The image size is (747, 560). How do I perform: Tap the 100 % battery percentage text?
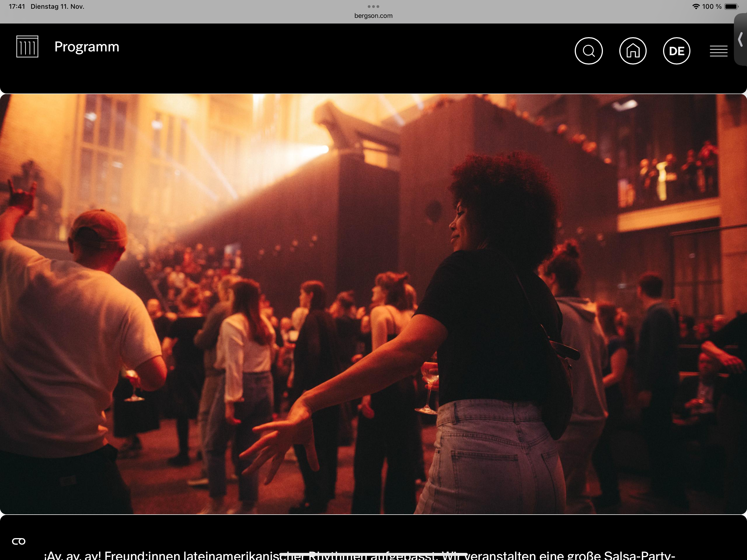coord(711,6)
